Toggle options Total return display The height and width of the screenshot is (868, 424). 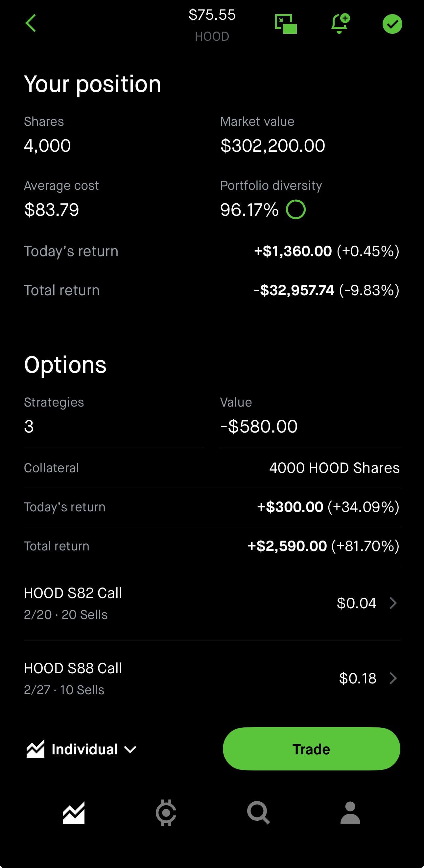coord(323,546)
